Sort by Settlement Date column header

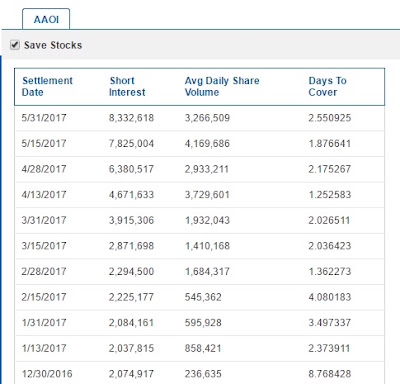tap(47, 86)
